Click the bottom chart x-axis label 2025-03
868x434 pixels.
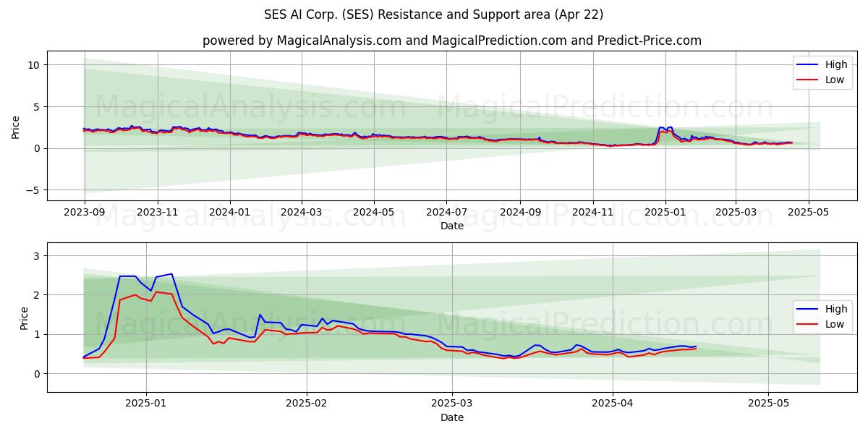(x=452, y=404)
